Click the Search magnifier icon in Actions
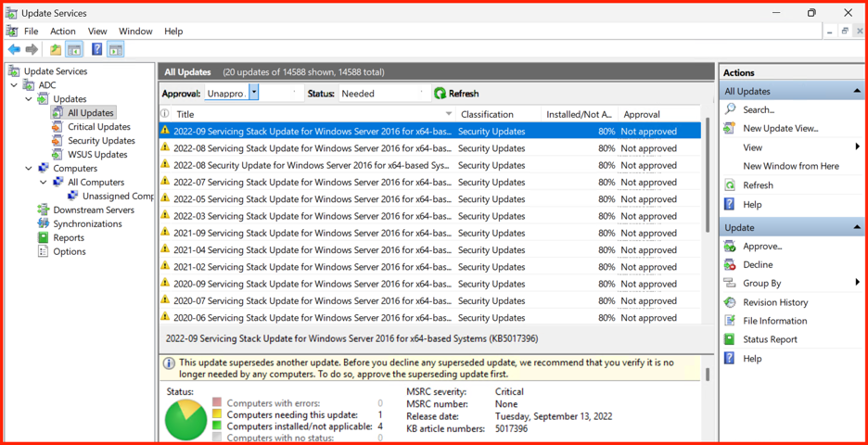This screenshot has height=445, width=868. 730,109
